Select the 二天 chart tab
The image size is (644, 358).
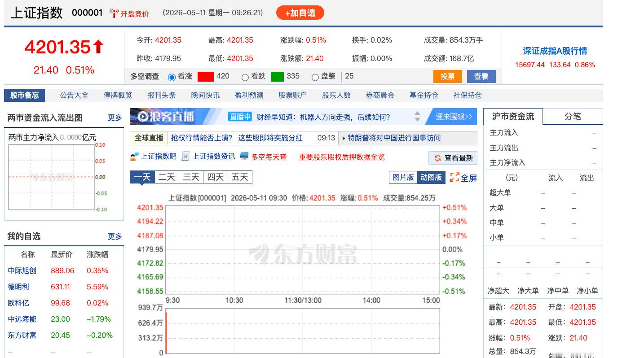coord(167,177)
